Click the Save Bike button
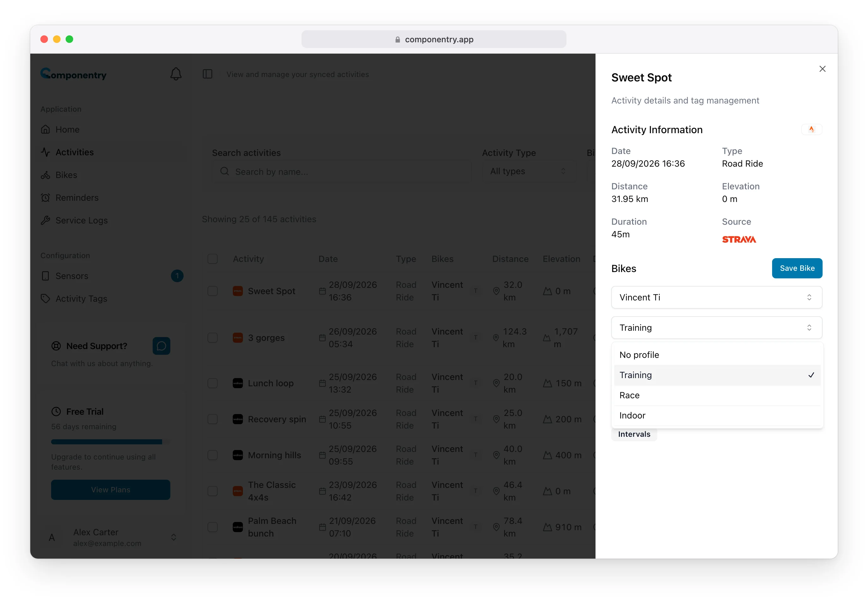This screenshot has width=868, height=599. [797, 268]
